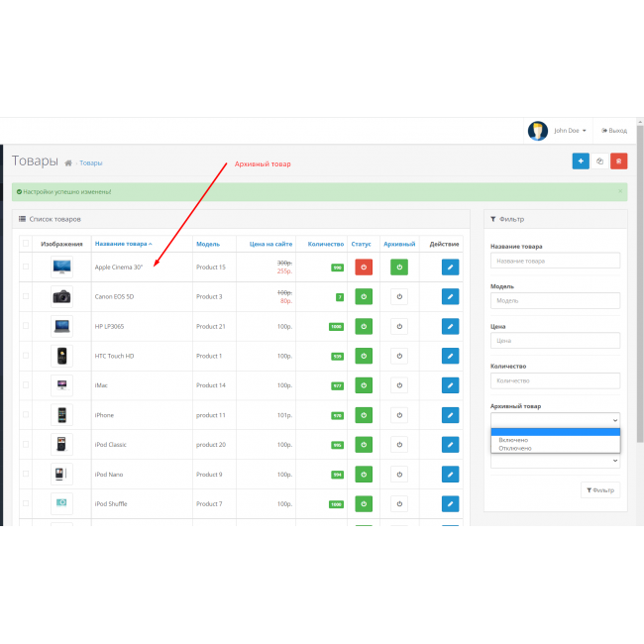644x644 pixels.
Task: Click the copy product icon button
Action: (599, 161)
